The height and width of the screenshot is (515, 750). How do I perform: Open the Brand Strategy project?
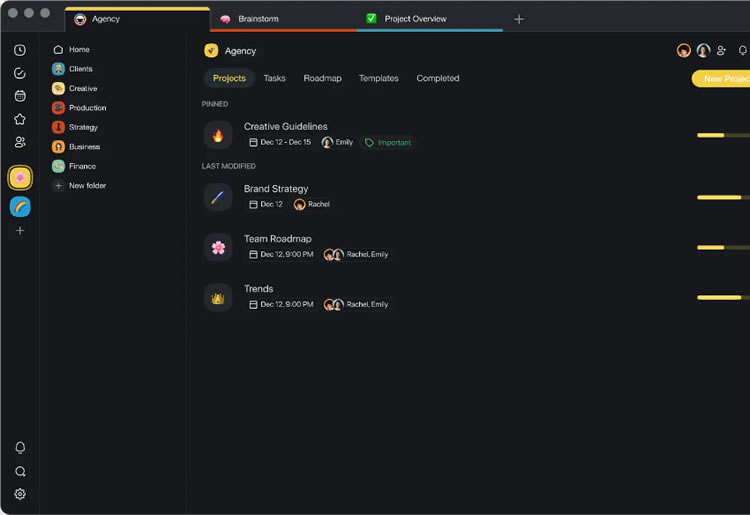[276, 188]
